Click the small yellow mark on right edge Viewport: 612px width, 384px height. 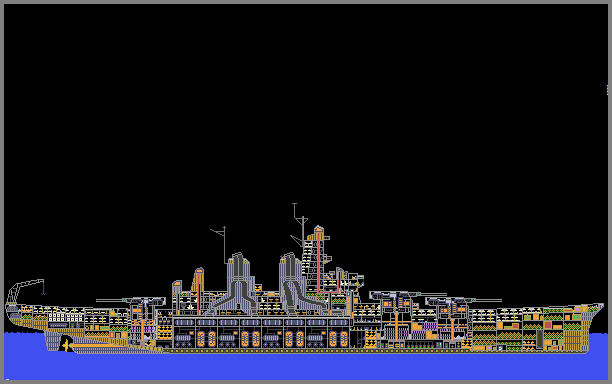pos(607,90)
